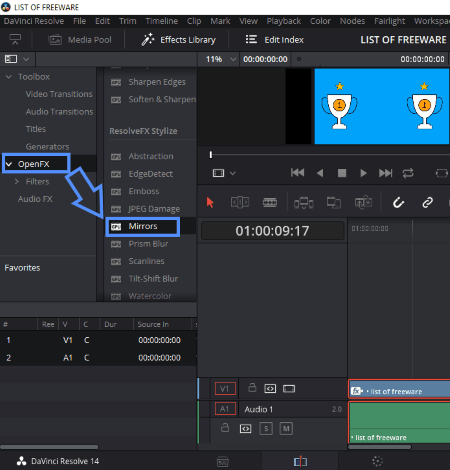Open the Trim menu

[x=128, y=21]
